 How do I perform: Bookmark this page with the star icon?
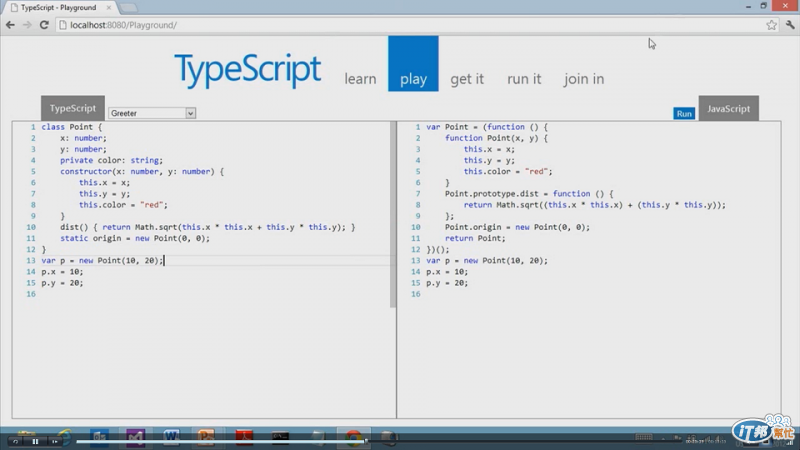(771, 25)
